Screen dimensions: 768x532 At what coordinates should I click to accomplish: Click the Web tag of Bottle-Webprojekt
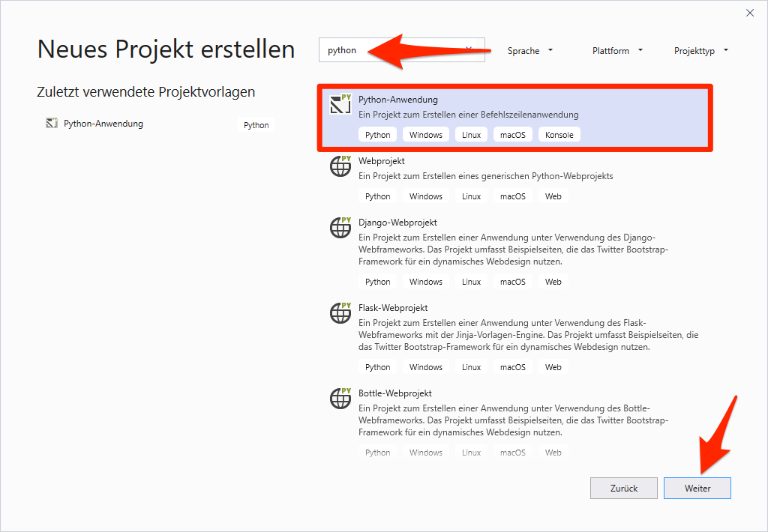tap(553, 453)
